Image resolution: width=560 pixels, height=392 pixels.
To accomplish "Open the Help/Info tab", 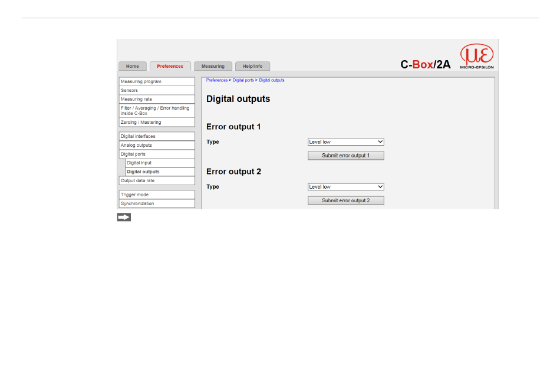I will [252, 66].
